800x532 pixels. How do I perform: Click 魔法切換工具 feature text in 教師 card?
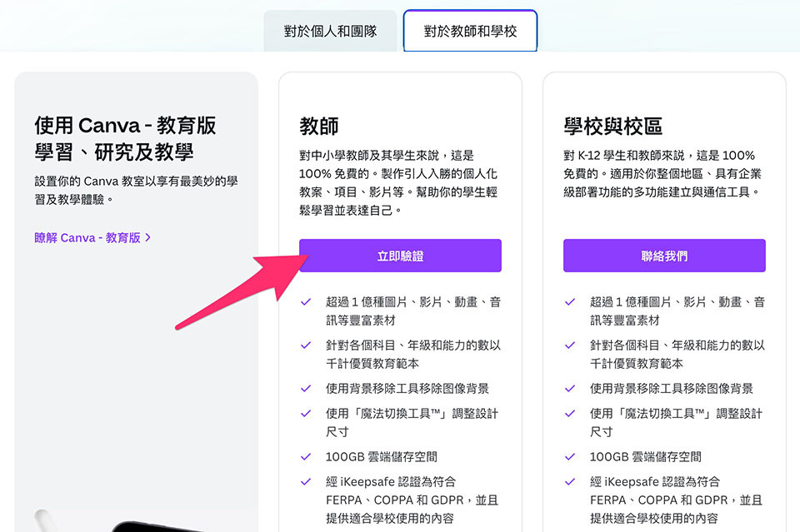coord(412,422)
